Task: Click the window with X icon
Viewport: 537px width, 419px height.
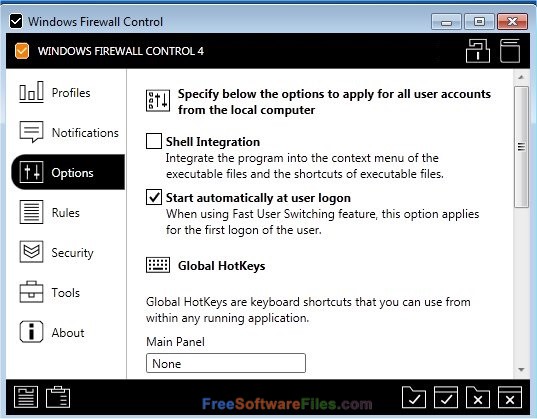Action: point(510,397)
